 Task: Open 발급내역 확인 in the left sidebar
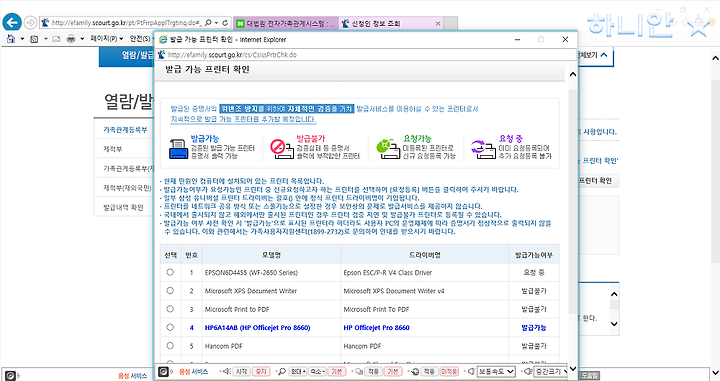(123, 207)
